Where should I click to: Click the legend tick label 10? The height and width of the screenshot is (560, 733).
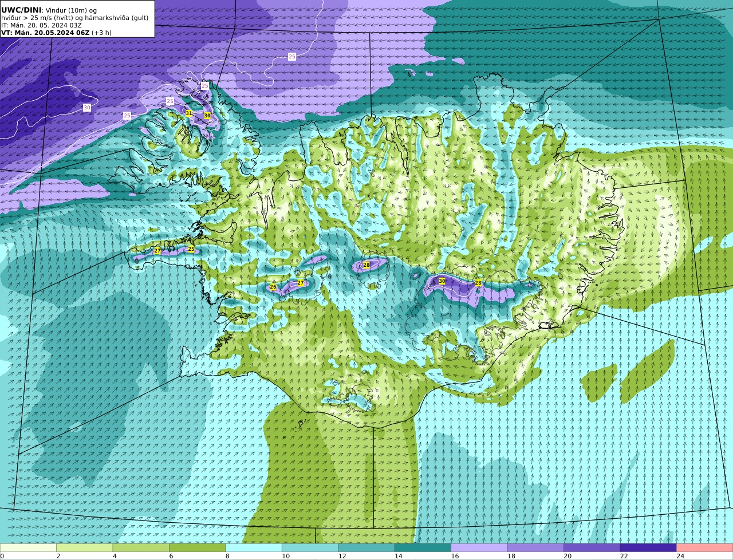(286, 556)
